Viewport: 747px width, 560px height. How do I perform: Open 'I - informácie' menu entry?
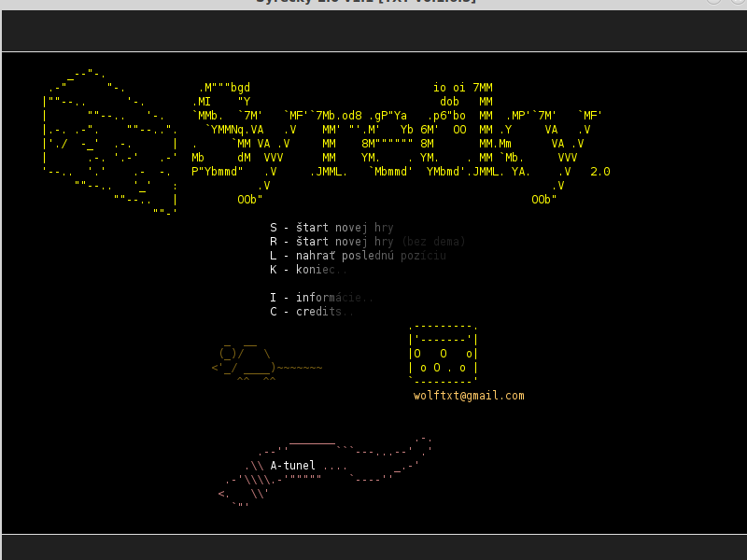(321, 298)
